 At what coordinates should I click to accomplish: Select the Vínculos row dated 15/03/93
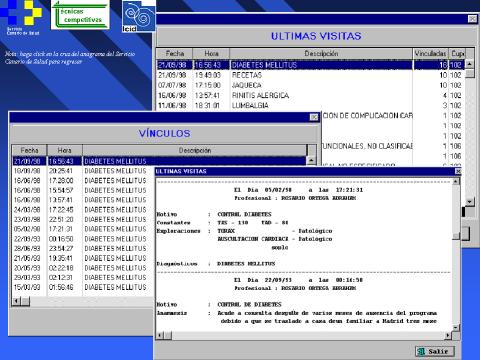coord(83,287)
